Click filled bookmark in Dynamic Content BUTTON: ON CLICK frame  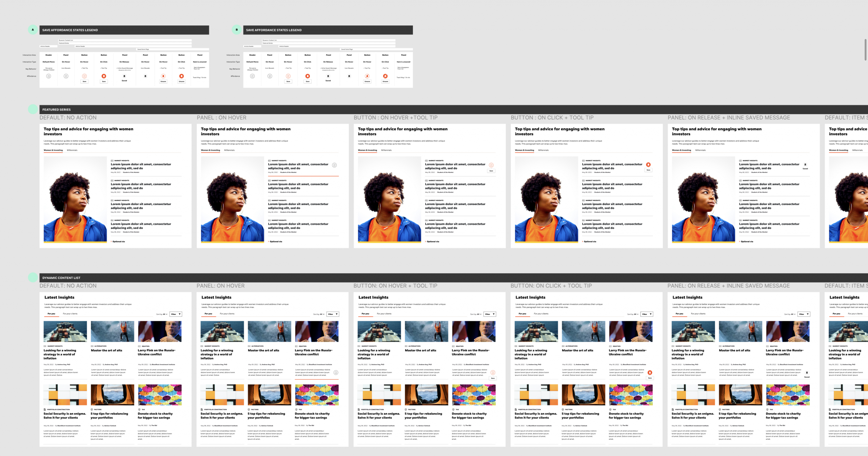click(650, 373)
